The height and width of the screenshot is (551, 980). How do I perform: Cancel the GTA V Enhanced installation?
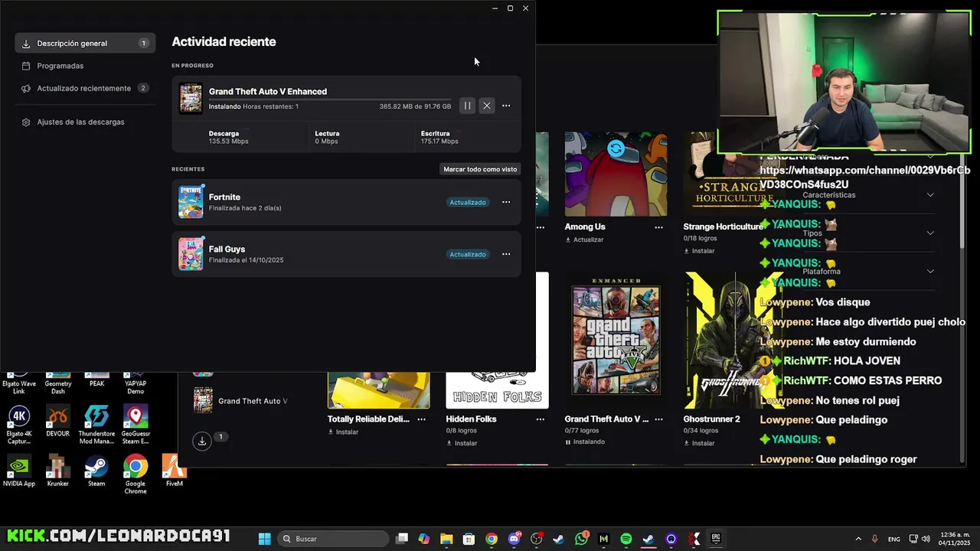tap(486, 106)
